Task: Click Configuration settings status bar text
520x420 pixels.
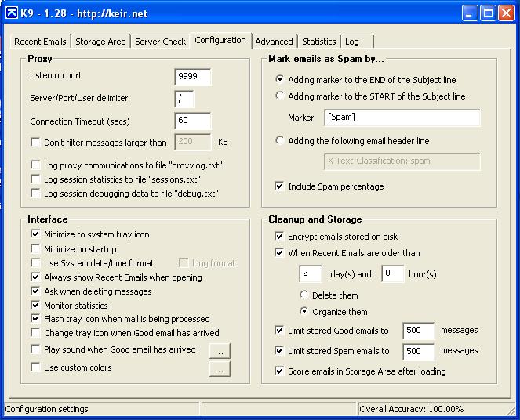Action: [47, 409]
